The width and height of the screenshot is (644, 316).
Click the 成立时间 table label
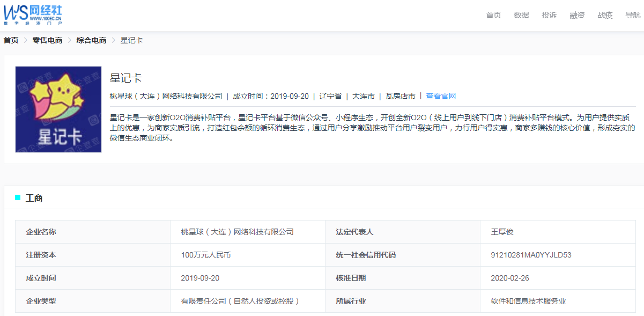click(x=41, y=278)
